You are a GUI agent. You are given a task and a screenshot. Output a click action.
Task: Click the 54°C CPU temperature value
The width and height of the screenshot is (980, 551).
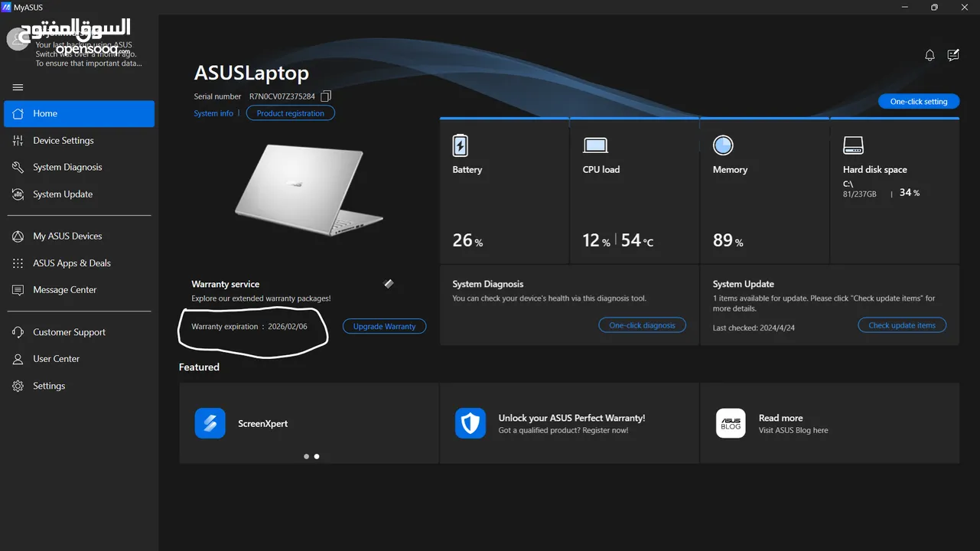(x=637, y=240)
